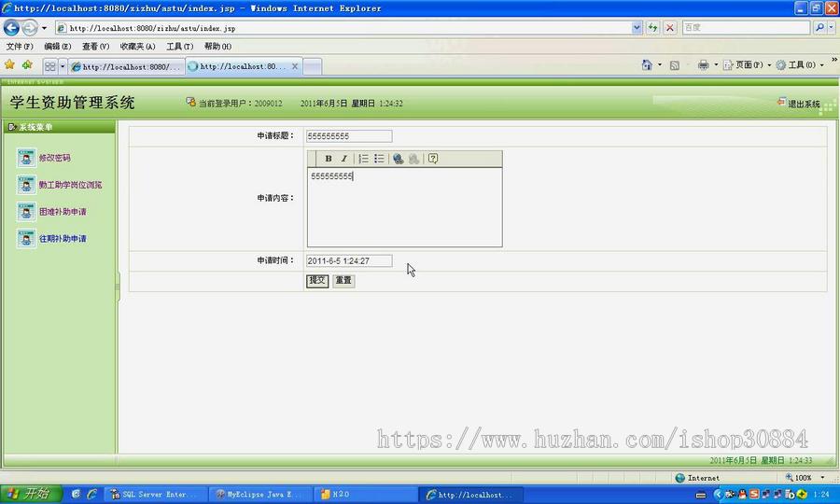Switch to SQL Server Enterprise taskbar item
This screenshot has width=840, height=504.
coord(153,495)
